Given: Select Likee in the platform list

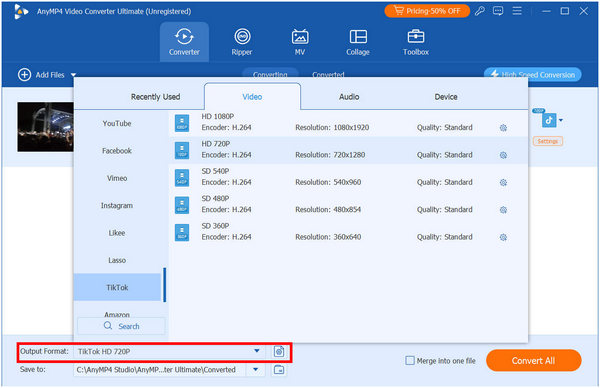Looking at the screenshot, I should click(x=117, y=233).
